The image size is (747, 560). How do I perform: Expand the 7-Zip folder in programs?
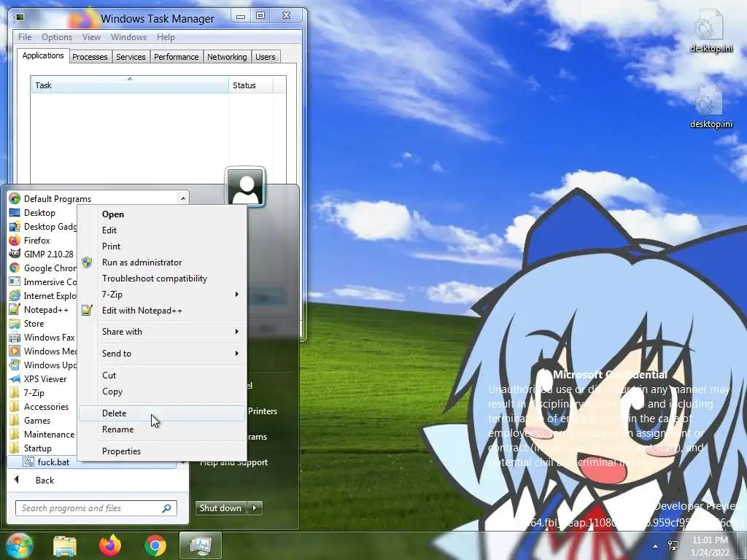pyautogui.click(x=28, y=393)
